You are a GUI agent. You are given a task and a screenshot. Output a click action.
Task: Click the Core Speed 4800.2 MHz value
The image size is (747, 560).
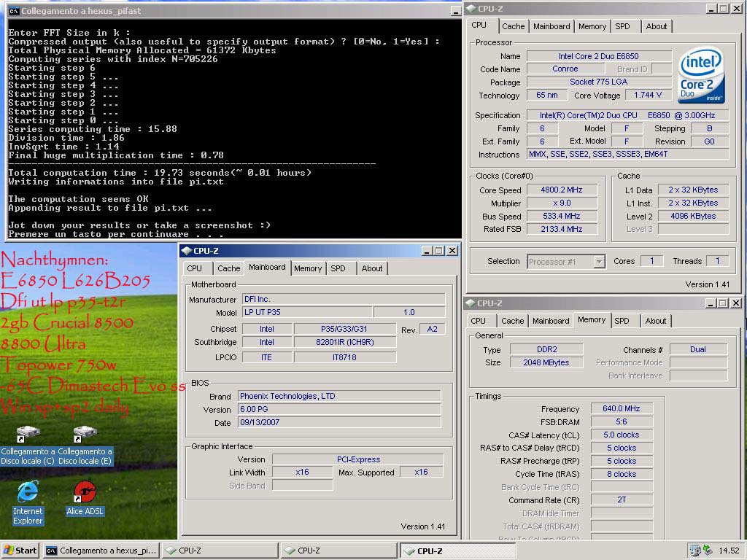coord(562,190)
